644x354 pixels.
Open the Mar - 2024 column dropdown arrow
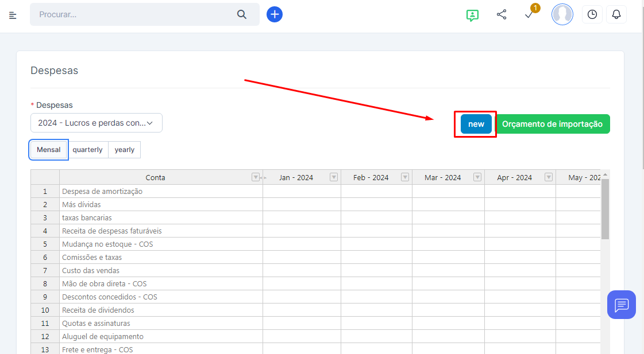(x=477, y=177)
